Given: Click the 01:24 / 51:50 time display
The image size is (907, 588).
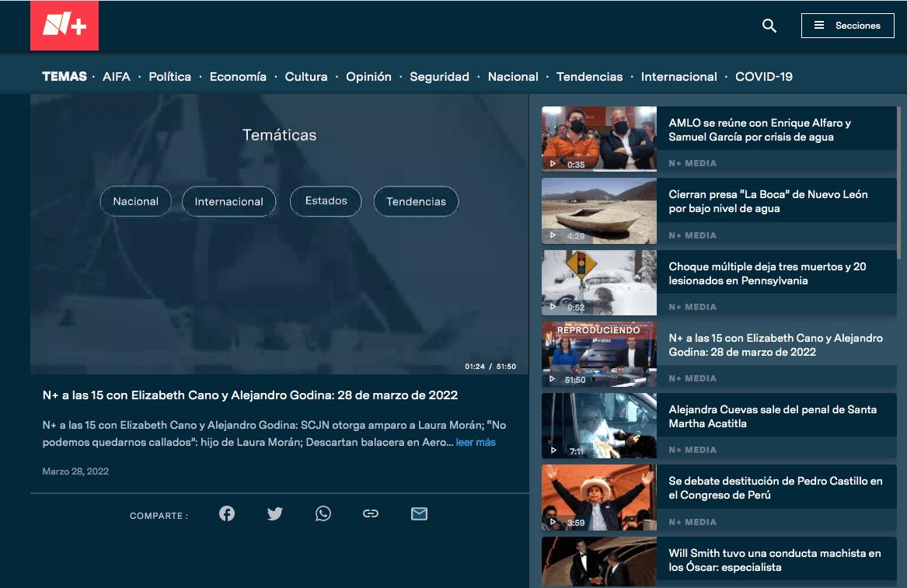Looking at the screenshot, I should point(490,367).
